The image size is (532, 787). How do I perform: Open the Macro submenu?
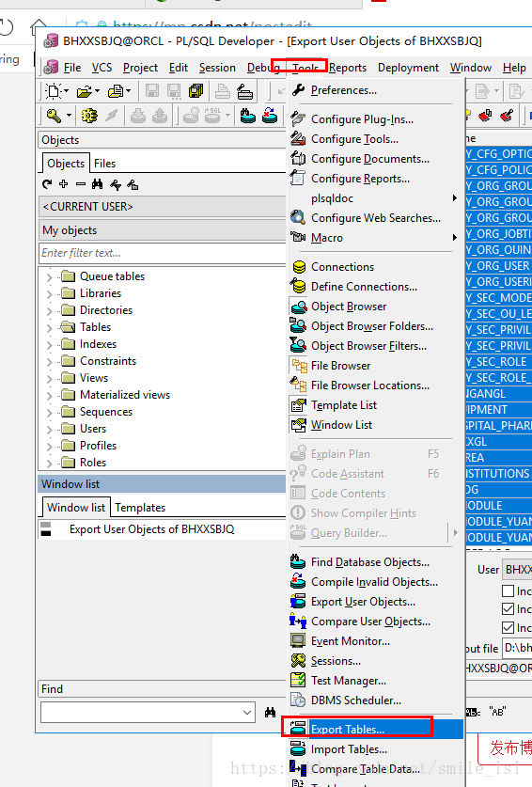[x=374, y=237]
